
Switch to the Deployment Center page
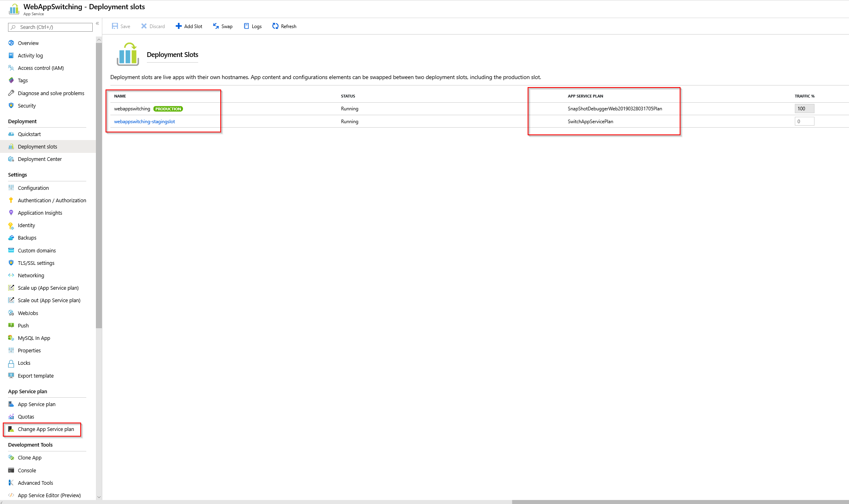pyautogui.click(x=40, y=159)
